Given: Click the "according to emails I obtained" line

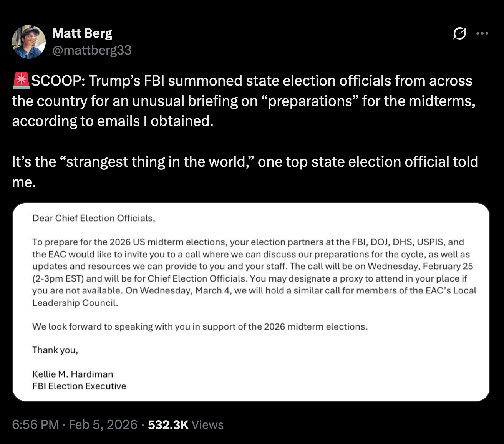Looking at the screenshot, I should pos(113,121).
